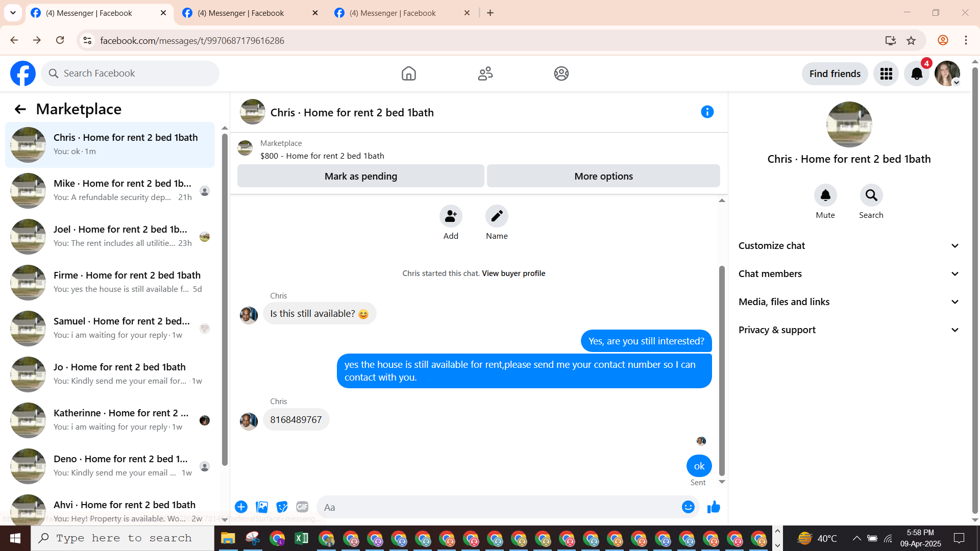The height and width of the screenshot is (551, 980).
Task: Bookmark this page with the star icon
Action: (x=911, y=40)
